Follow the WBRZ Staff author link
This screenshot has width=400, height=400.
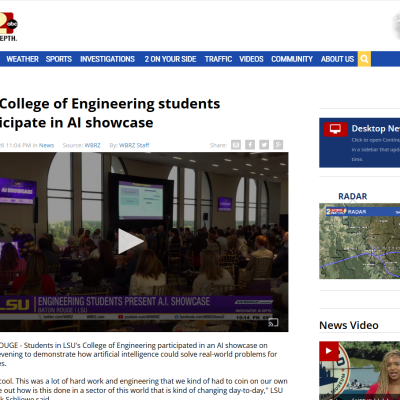click(x=134, y=145)
